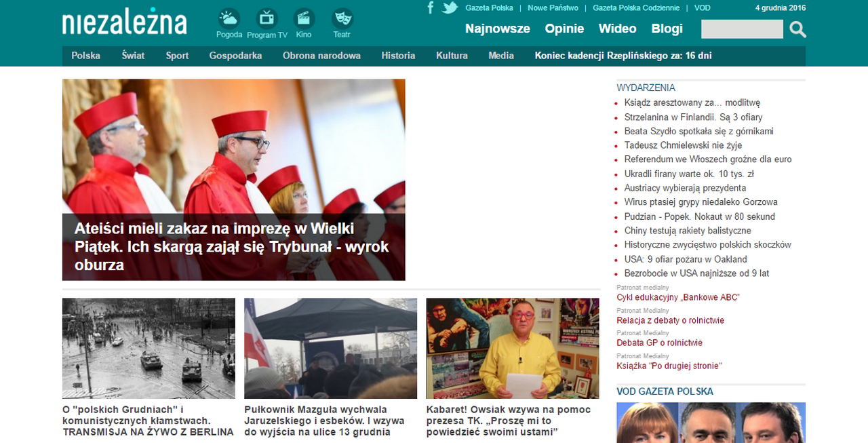The width and height of the screenshot is (868, 443).
Task: Click the magnifying glass search icon
Action: pos(798,29)
